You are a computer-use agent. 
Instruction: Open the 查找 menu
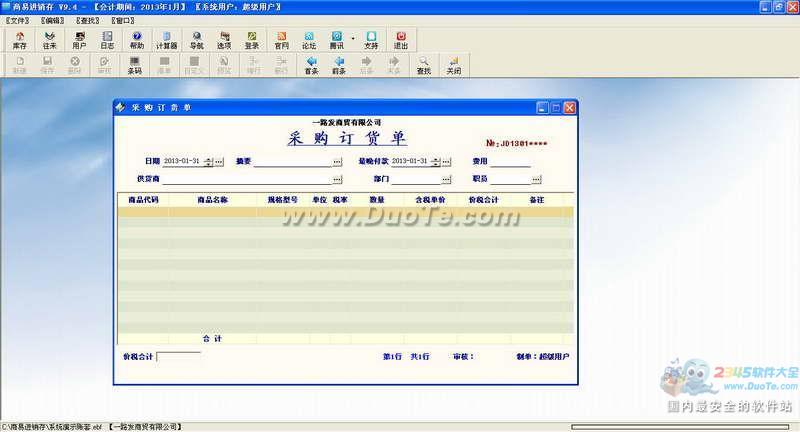tap(88, 20)
